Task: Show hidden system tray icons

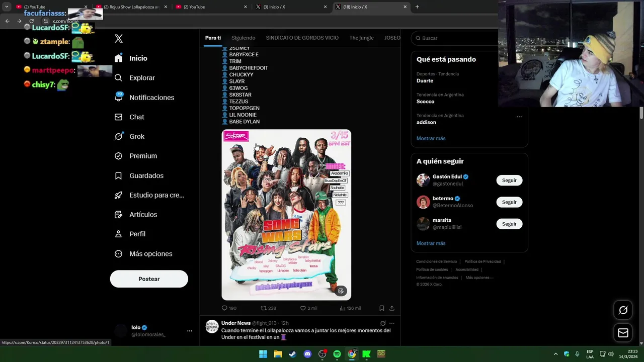Action: [555, 354]
